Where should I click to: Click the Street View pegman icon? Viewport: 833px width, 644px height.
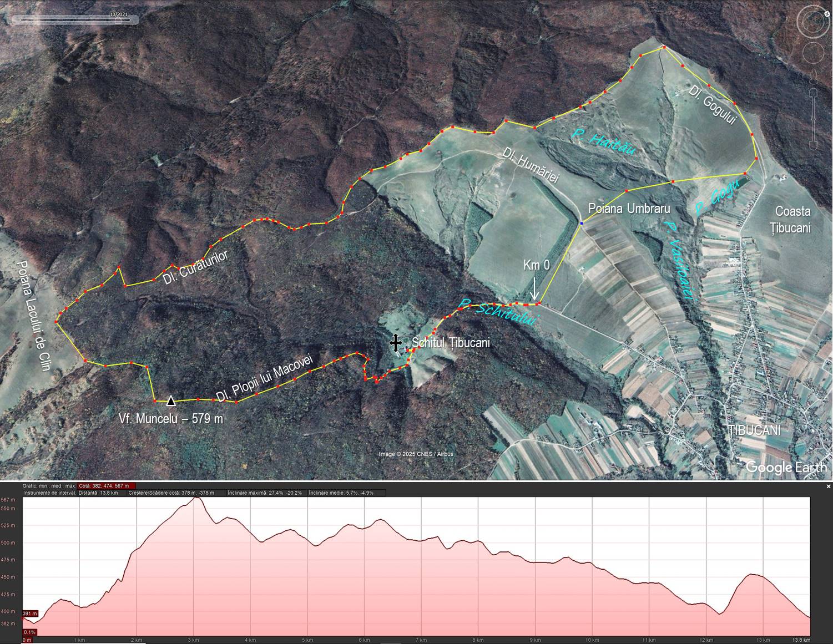coord(814,76)
